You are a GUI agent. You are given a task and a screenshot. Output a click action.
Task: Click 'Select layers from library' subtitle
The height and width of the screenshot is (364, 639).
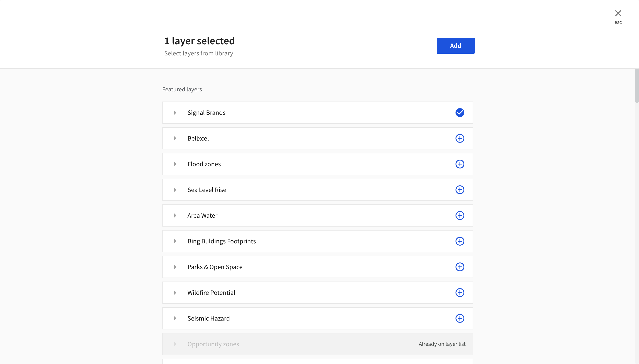199,53
